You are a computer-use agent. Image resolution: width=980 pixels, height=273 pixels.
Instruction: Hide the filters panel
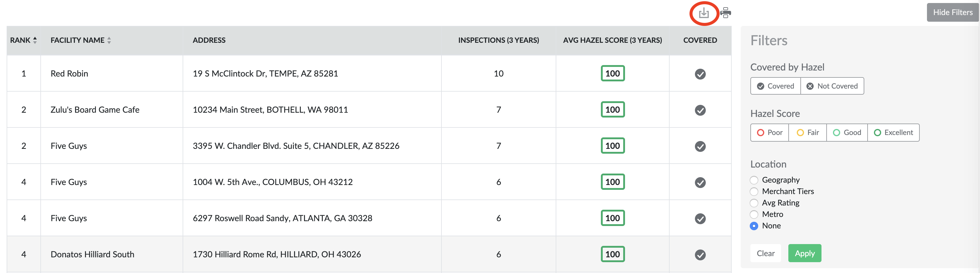point(952,13)
